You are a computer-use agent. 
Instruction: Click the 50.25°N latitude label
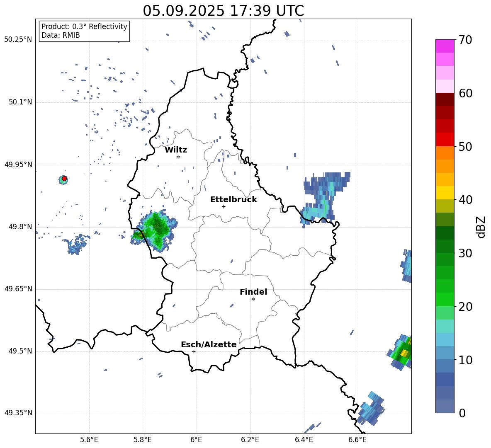(18, 40)
